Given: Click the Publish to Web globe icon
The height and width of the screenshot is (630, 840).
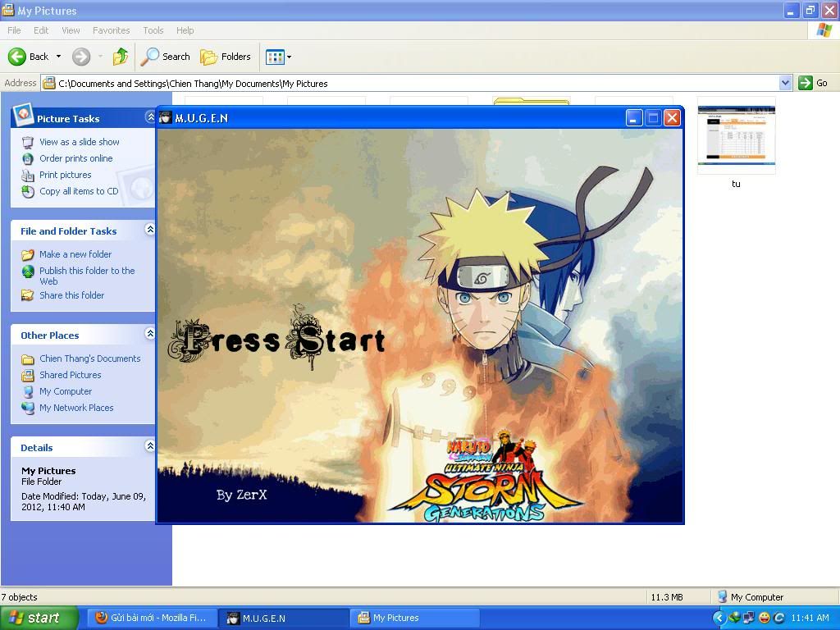Looking at the screenshot, I should tap(28, 272).
